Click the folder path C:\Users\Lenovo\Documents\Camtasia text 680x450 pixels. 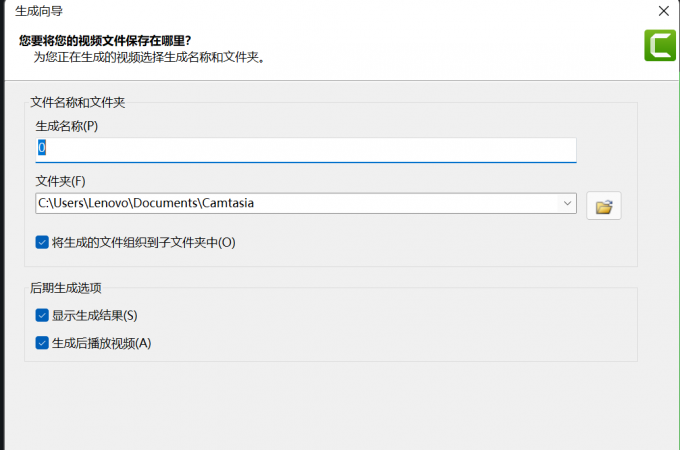point(146,203)
